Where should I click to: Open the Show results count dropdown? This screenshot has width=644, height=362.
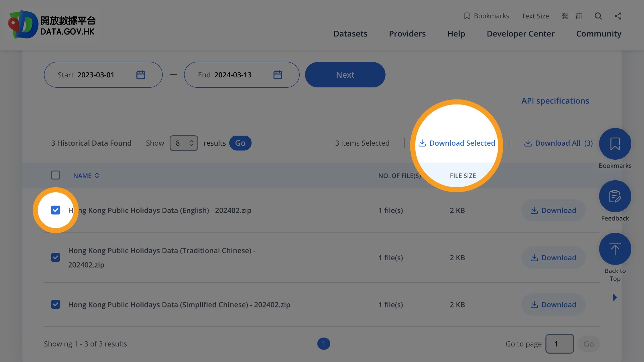184,143
